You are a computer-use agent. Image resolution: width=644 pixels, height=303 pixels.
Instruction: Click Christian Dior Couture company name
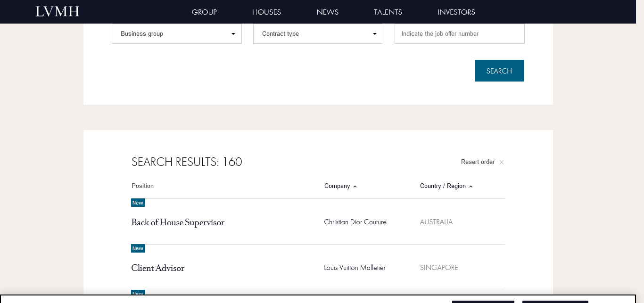pyautogui.click(x=355, y=222)
